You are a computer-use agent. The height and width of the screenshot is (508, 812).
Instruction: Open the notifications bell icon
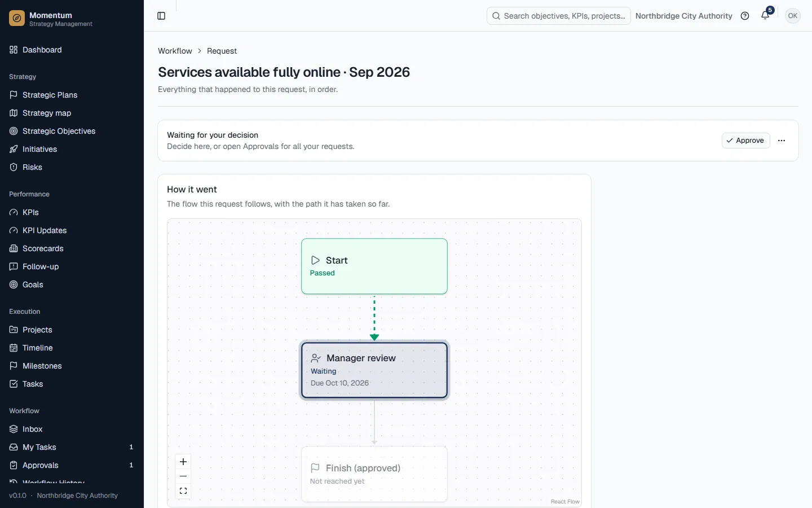point(765,16)
